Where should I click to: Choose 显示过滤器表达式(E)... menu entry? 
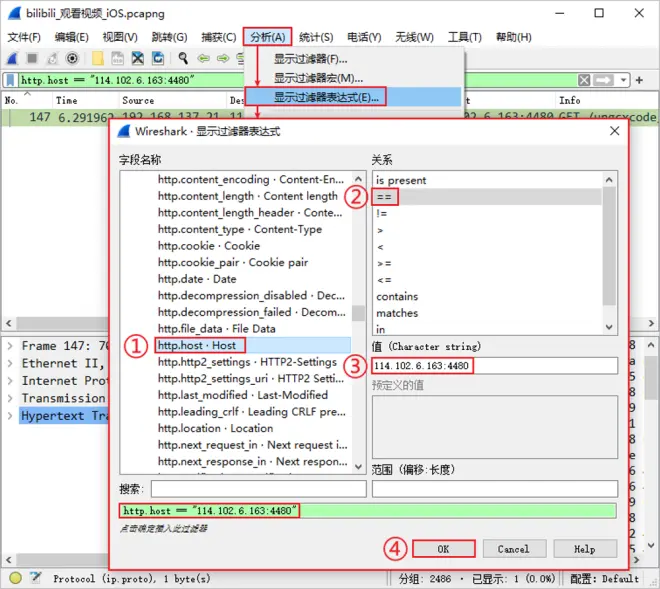(x=354, y=97)
